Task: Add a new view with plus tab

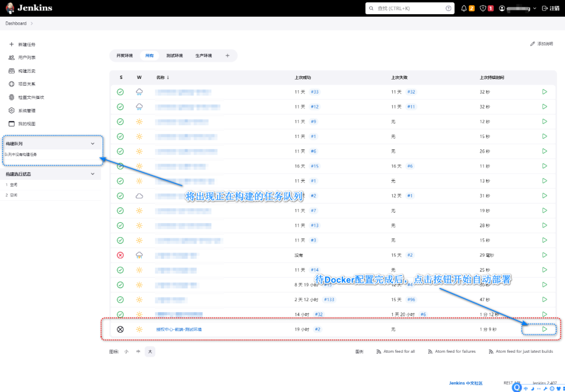Action: 228,56
